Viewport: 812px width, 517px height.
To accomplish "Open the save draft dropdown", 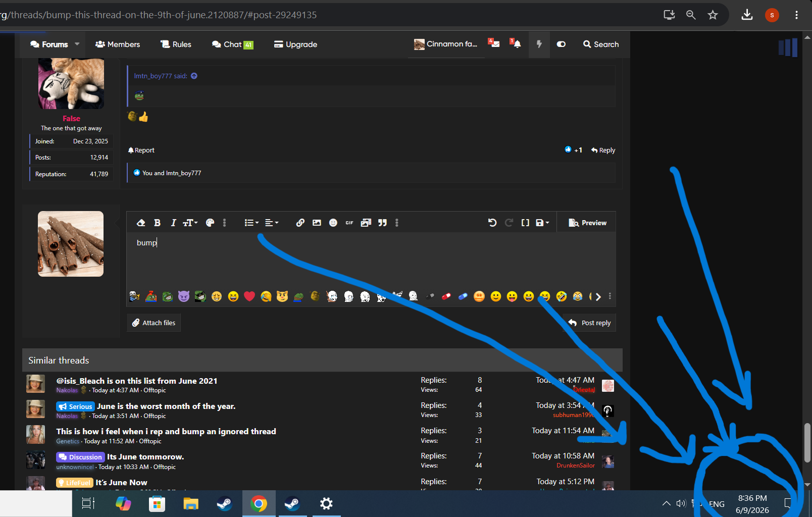I will point(542,223).
